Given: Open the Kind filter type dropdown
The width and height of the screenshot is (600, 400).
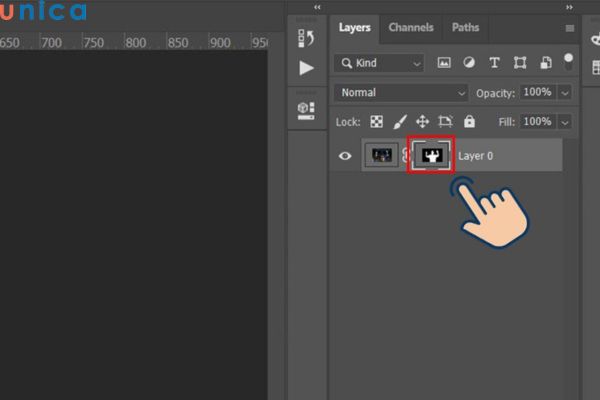Looking at the screenshot, I should pyautogui.click(x=379, y=63).
